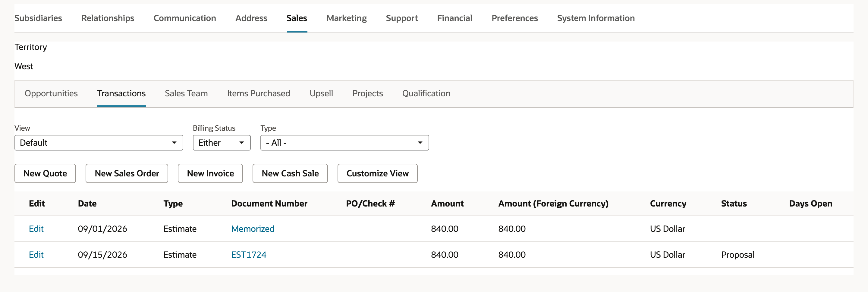The image size is (868, 292).
Task: Select the date 09/01/2026 cell
Action: click(102, 229)
